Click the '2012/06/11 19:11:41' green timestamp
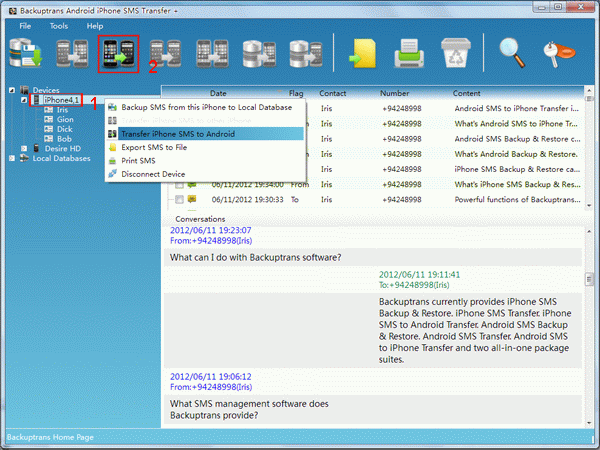 click(x=419, y=274)
